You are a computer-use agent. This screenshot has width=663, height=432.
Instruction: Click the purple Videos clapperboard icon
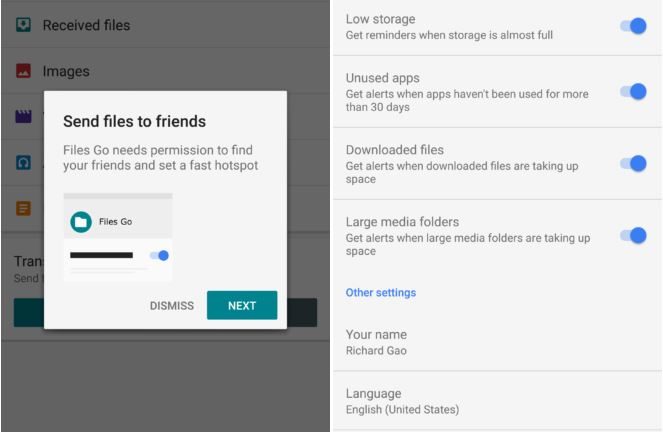[x=23, y=116]
